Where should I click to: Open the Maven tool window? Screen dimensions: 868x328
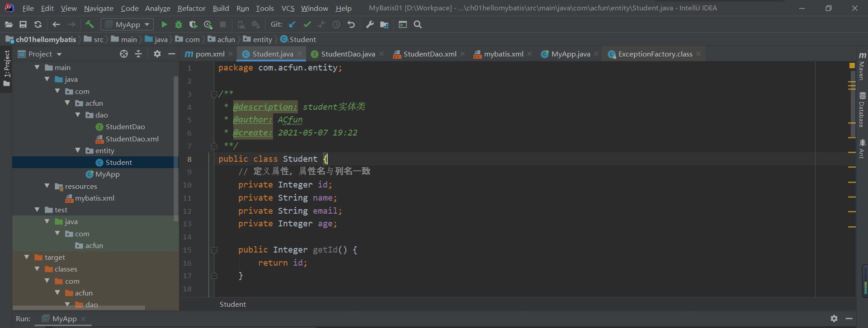(x=862, y=66)
